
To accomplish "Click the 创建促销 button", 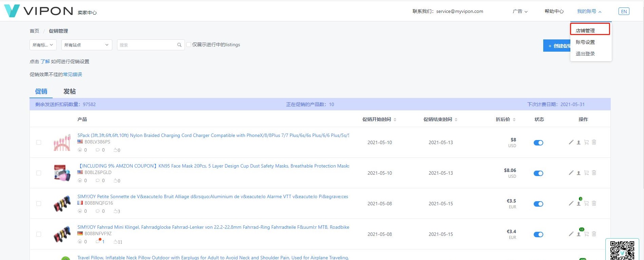I will tap(557, 46).
